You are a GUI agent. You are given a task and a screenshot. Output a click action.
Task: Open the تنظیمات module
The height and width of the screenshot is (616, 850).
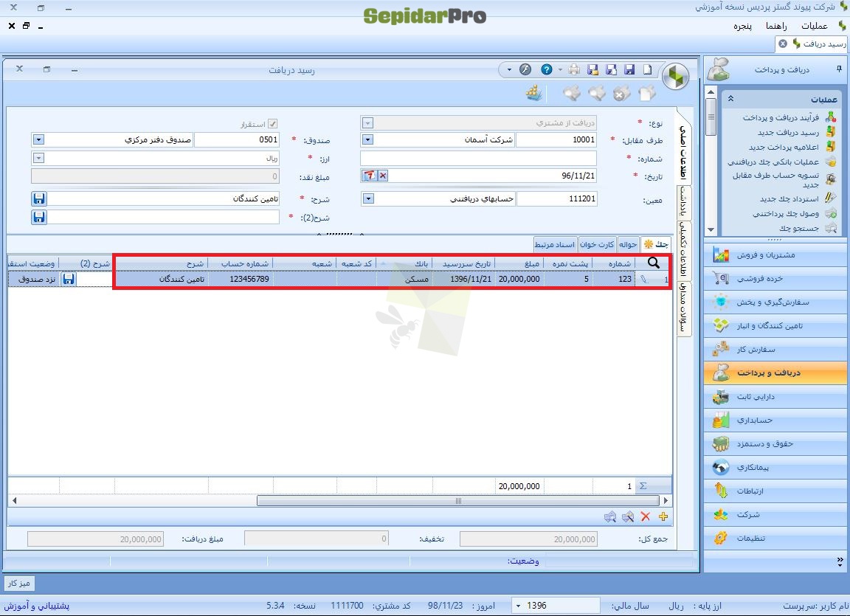(775, 538)
